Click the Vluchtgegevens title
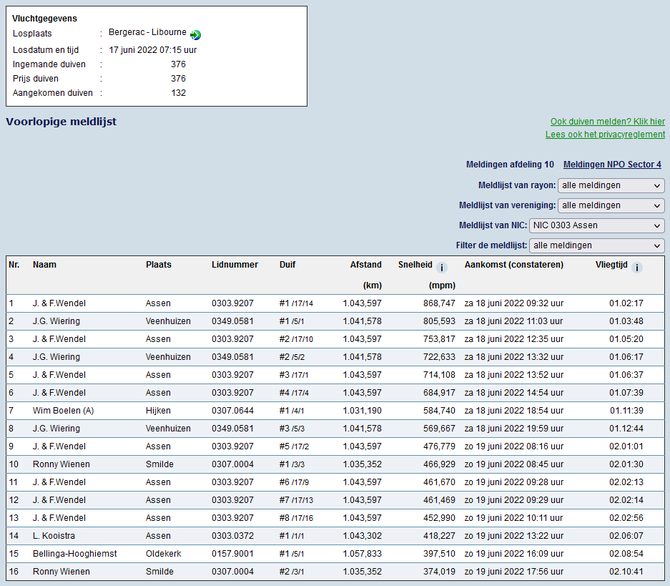670x586 pixels. point(44,18)
